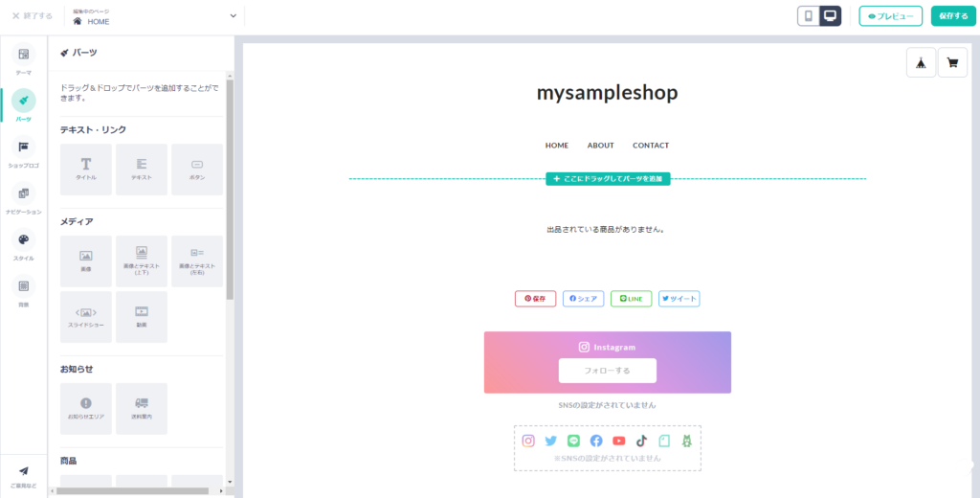Switch to mobile preview mode

pos(809,15)
